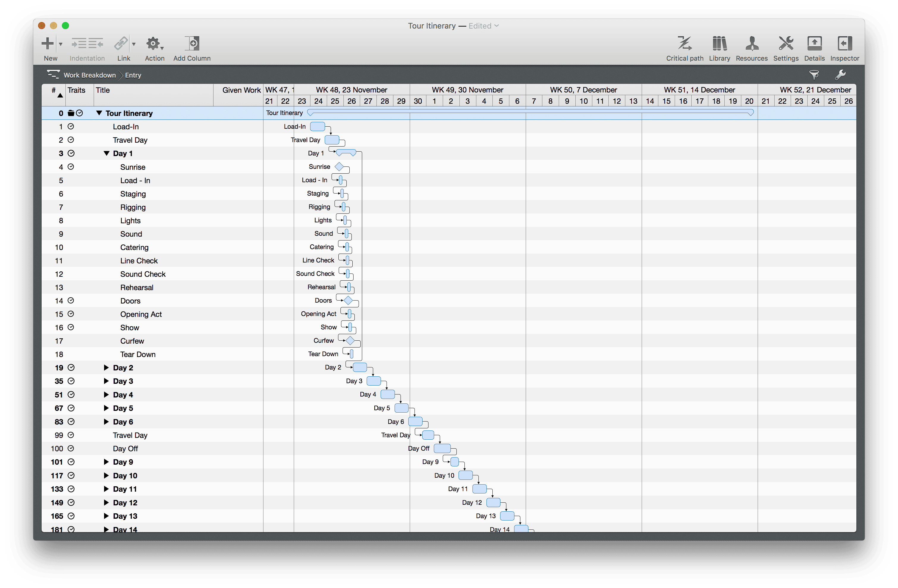Click the clock trait icon on the Sunrise row

(70, 167)
